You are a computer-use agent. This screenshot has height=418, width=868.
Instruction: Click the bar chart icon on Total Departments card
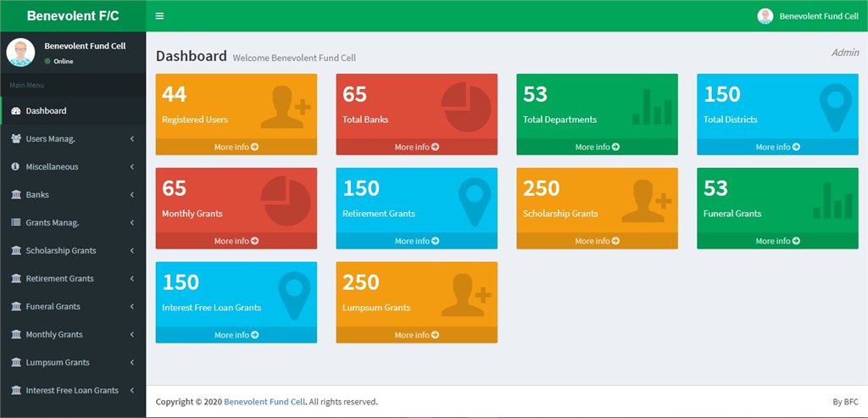coord(651,108)
